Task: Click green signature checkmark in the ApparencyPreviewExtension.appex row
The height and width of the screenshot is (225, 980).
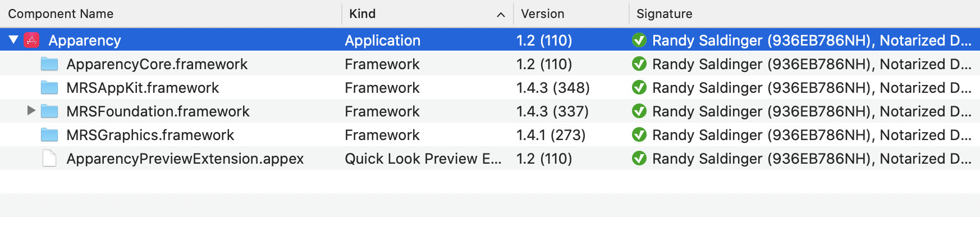Action: (639, 159)
